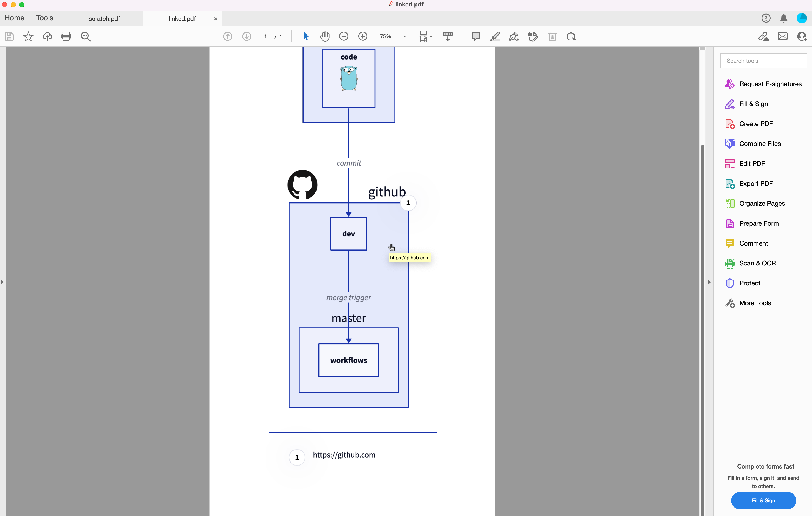The width and height of the screenshot is (812, 516).
Task: Click the sign document pen icon
Action: pyautogui.click(x=514, y=36)
